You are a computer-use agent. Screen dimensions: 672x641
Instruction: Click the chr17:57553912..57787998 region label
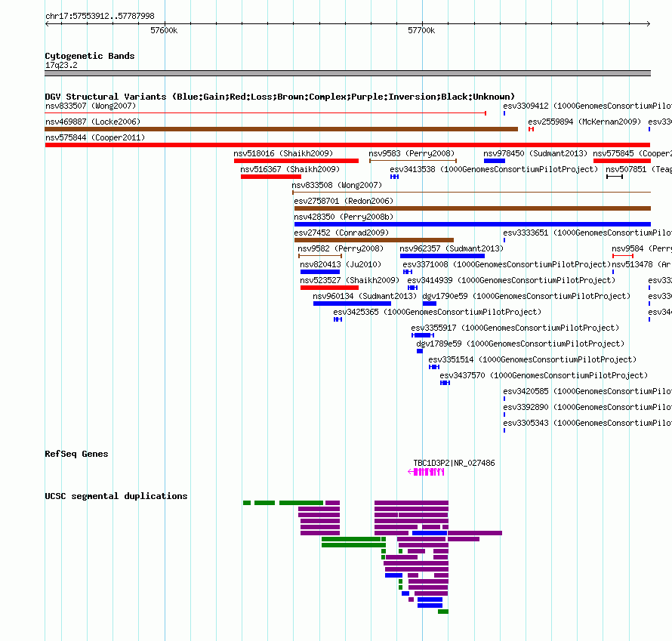point(100,16)
